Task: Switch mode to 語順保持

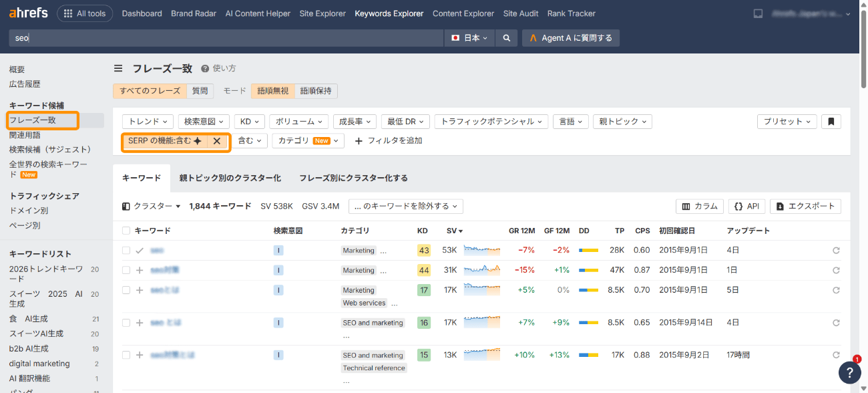Action: [316, 91]
